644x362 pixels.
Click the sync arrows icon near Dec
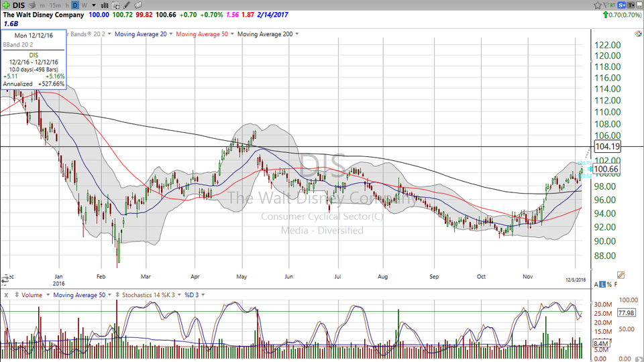pos(5,280)
